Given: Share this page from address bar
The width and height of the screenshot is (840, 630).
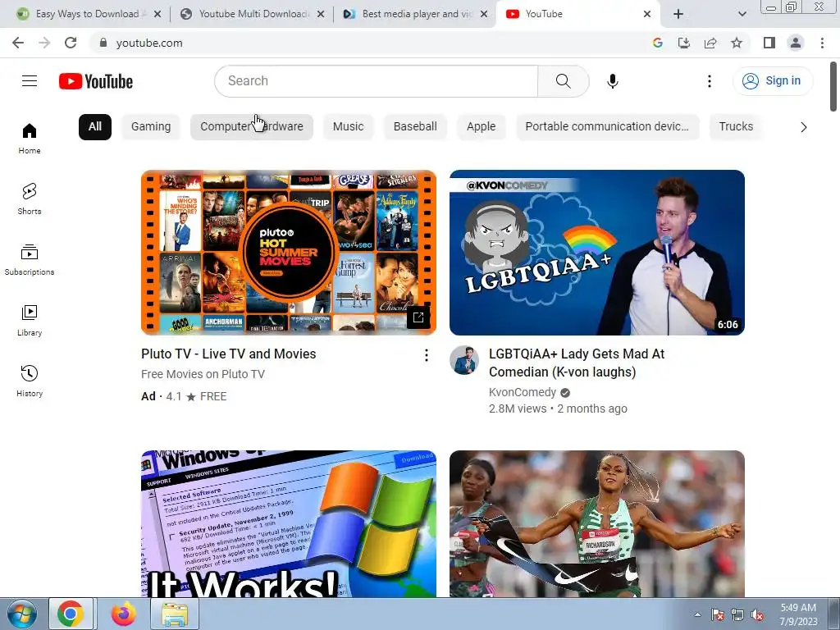Looking at the screenshot, I should click(710, 43).
